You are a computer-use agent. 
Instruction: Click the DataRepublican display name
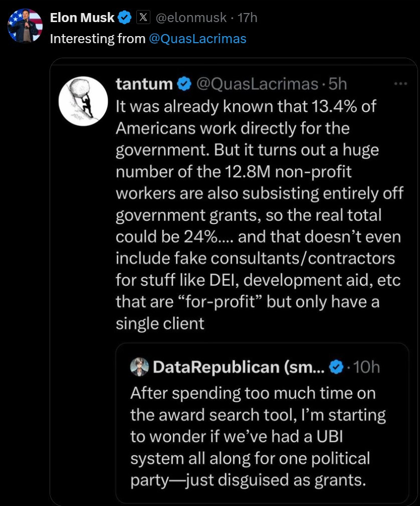point(216,368)
